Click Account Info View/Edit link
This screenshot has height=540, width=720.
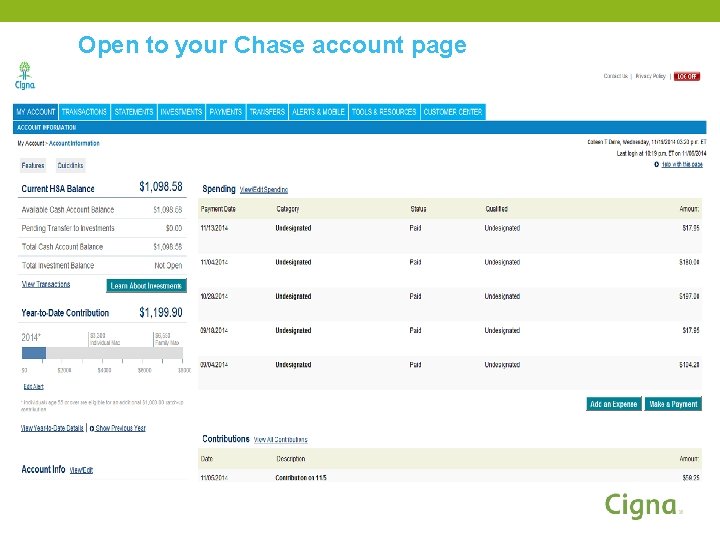81,470
